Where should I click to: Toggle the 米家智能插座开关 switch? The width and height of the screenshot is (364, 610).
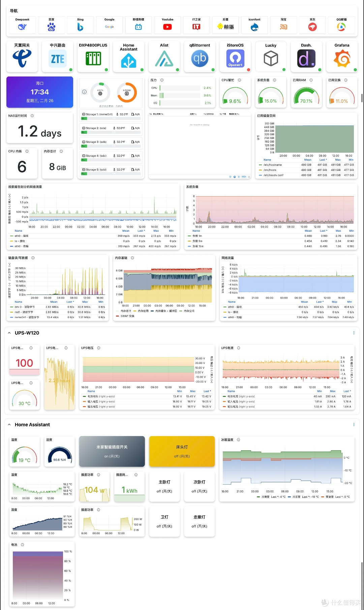point(112,451)
